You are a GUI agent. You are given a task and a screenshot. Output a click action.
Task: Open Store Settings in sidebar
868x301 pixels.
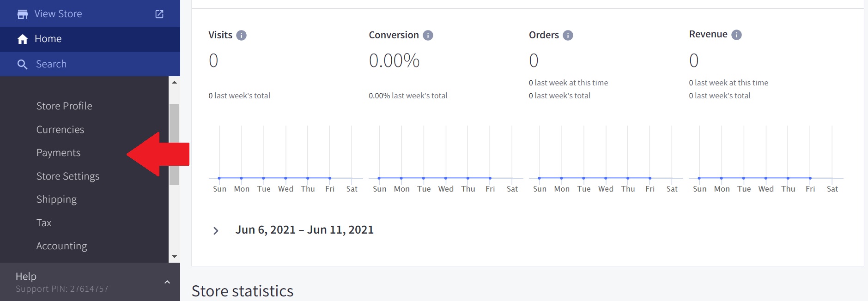[x=68, y=176]
